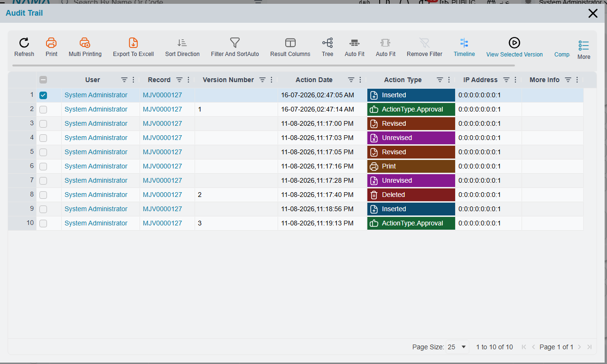Click the Remove Filter icon
The height and width of the screenshot is (364, 607).
(425, 43)
